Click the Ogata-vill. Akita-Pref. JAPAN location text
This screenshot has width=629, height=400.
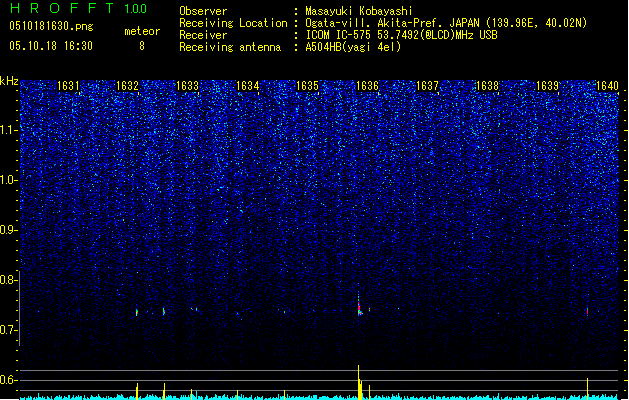[446, 23]
